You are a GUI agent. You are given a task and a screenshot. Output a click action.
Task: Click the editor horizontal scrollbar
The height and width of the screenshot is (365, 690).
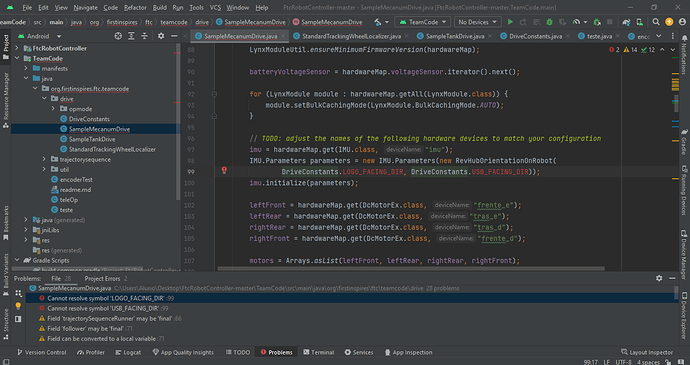[411, 268]
